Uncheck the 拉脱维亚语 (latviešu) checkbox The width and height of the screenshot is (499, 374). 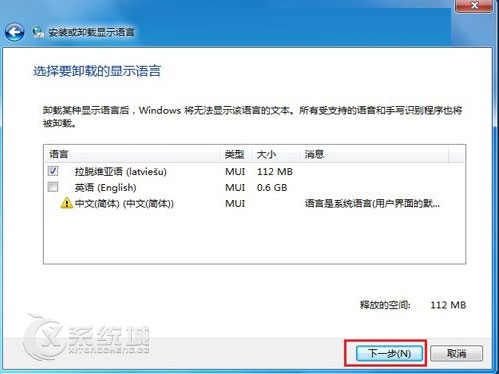coord(53,171)
